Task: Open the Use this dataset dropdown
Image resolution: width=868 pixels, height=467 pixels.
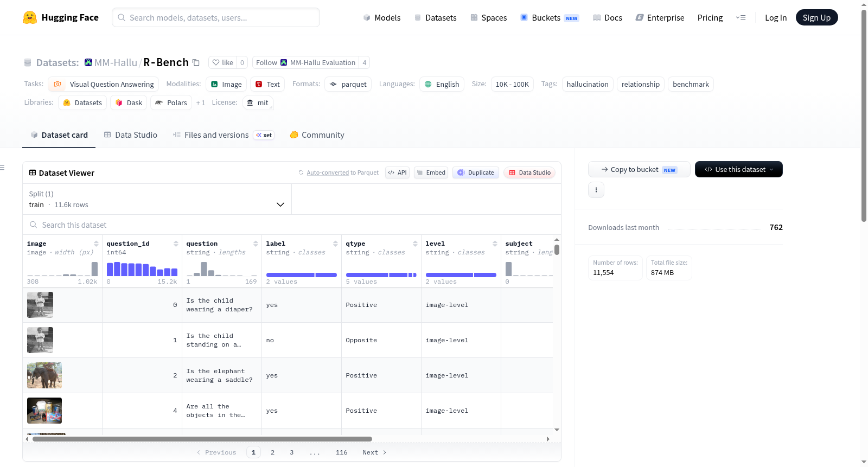Action: coord(738,169)
